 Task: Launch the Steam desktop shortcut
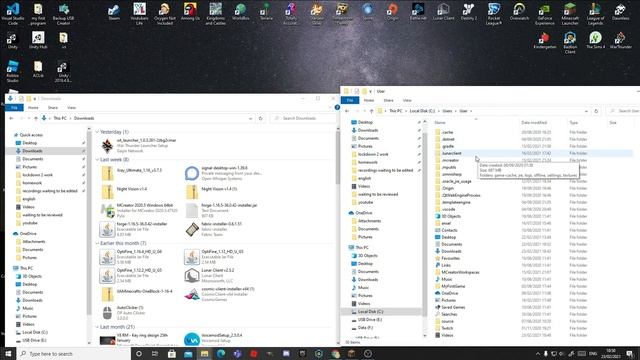click(114, 12)
